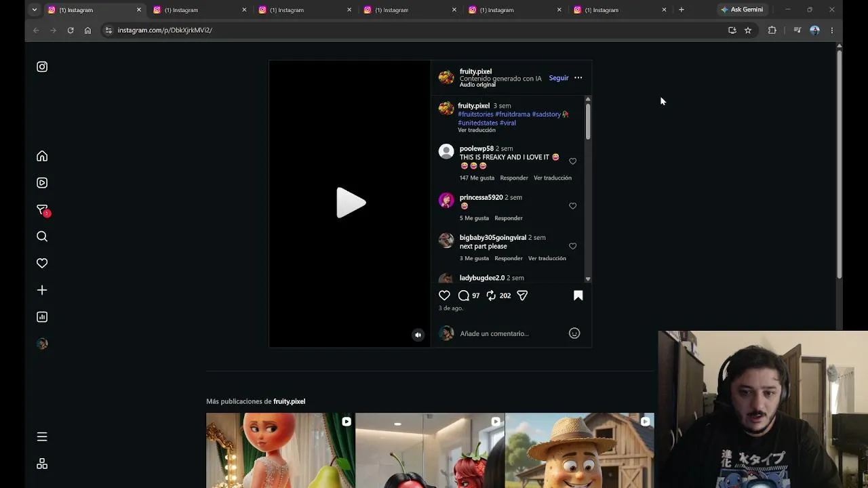View 147 Me gusta on poolewp58 comment
Image resolution: width=868 pixels, height=488 pixels.
[x=477, y=178]
